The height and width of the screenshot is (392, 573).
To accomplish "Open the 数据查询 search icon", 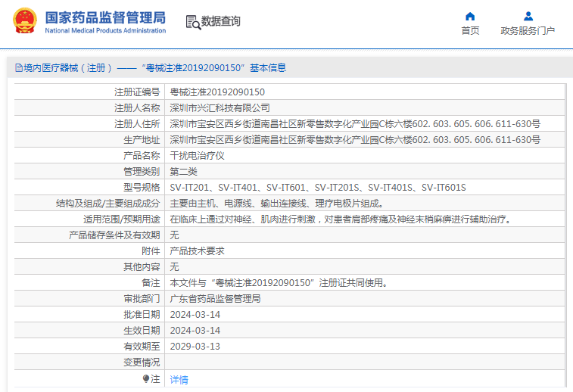I will 193,22.
